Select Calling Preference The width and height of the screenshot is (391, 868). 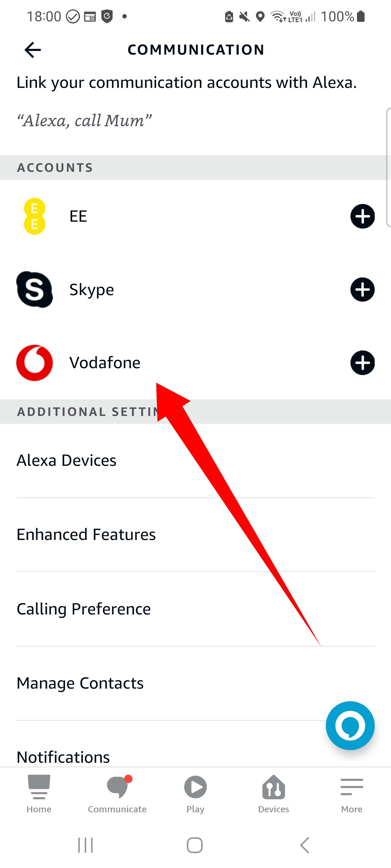(x=195, y=609)
